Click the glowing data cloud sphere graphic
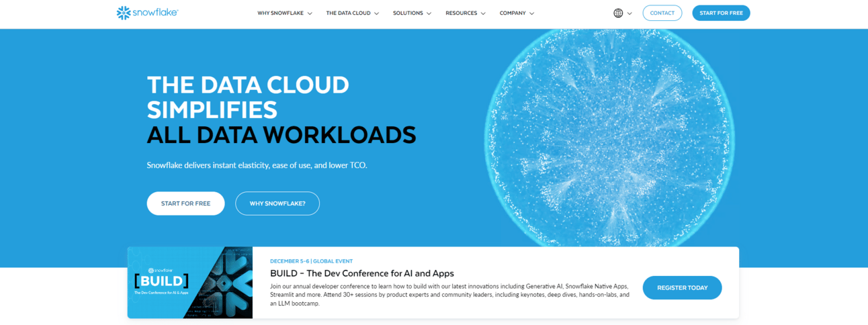 pyautogui.click(x=609, y=139)
